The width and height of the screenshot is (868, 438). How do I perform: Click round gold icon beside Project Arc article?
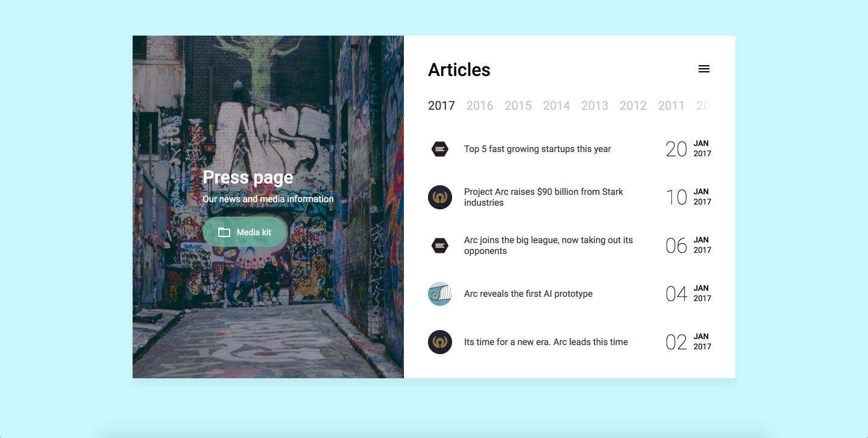pos(440,197)
